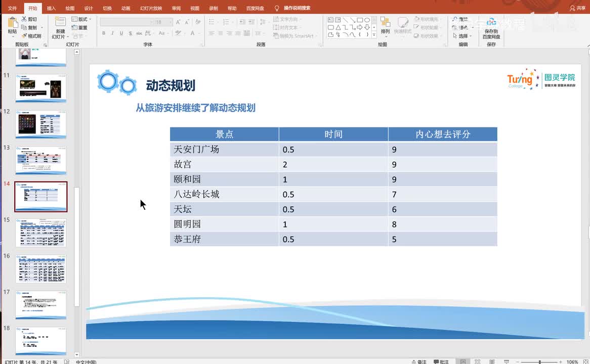590x364 pixels.
Task: Decrease list indent level icon
Action: pyautogui.click(x=243, y=22)
